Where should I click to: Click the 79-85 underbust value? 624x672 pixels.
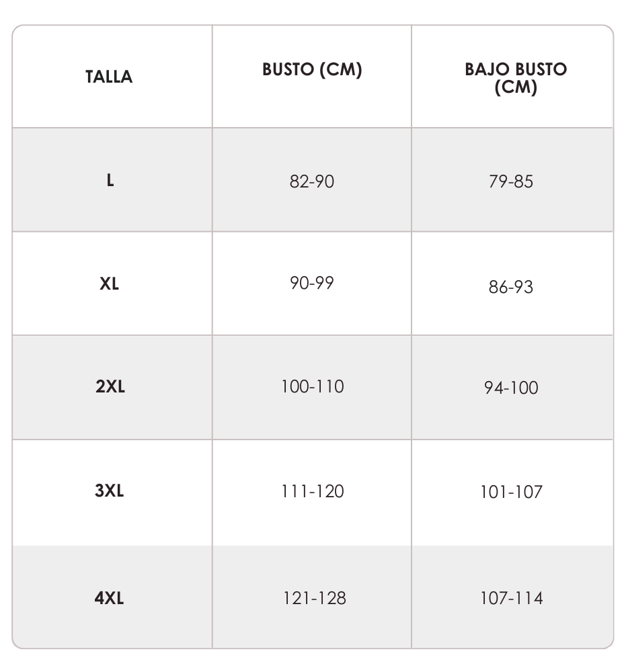pos(511,181)
